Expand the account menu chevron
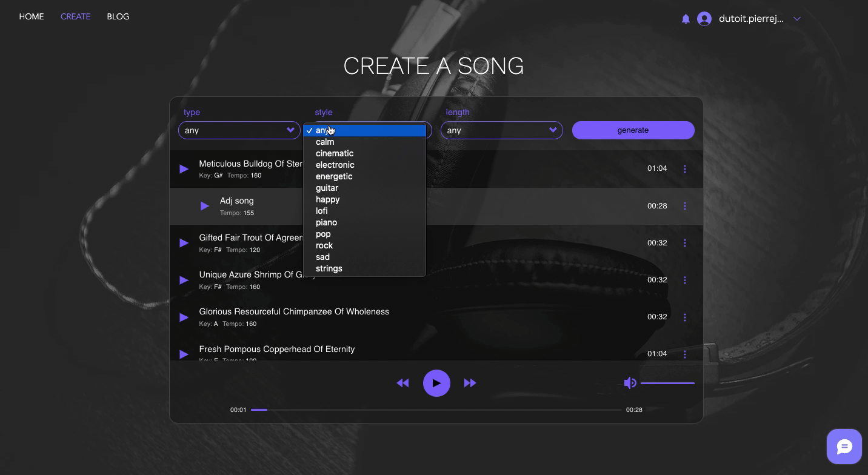Viewport: 868px width, 475px height. tap(797, 19)
